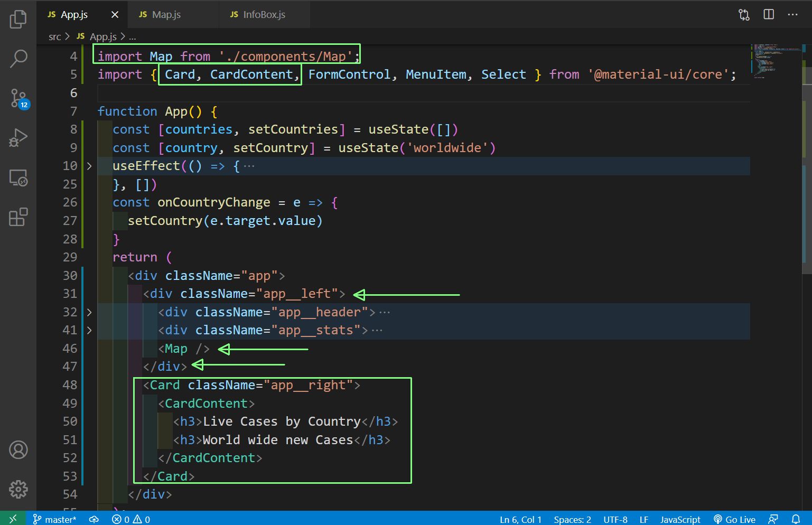This screenshot has height=525, width=812.
Task: Change file encoding via UTF-8
Action: 615,519
